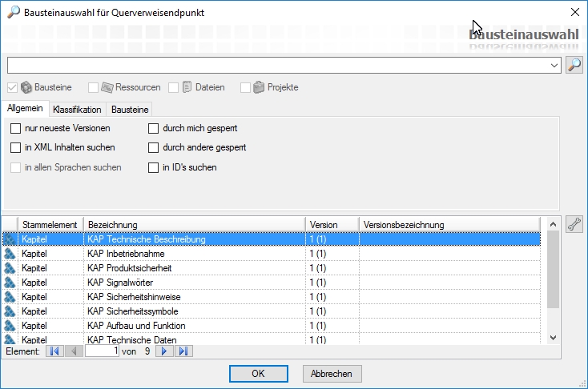Click chapter icon of KAP Inbetriebnahme

pyautogui.click(x=10, y=254)
